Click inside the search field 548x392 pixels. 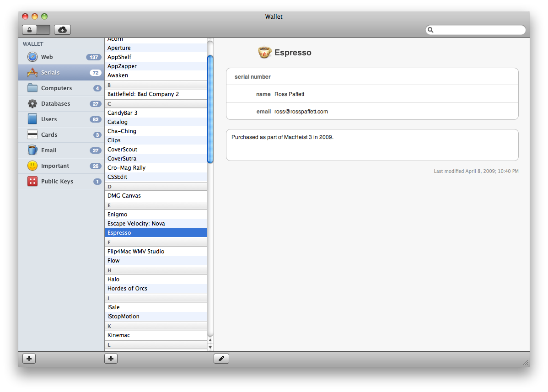click(x=478, y=30)
